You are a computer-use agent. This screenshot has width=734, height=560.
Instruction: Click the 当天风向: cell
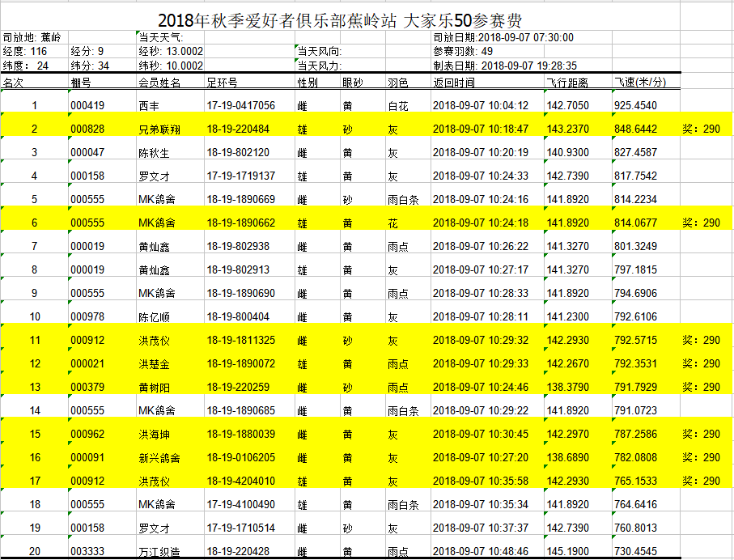point(320,51)
